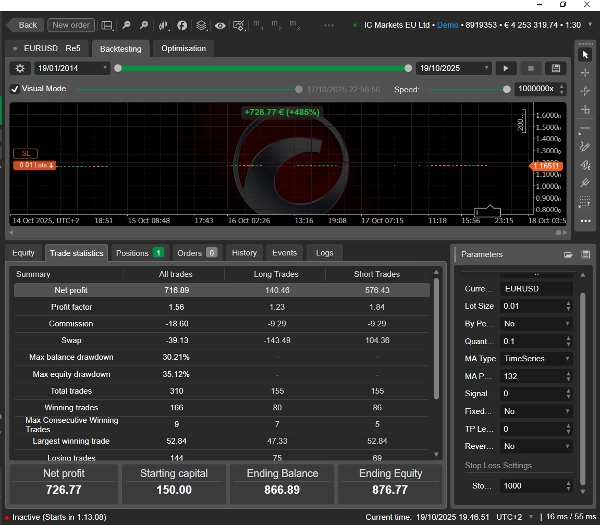The height and width of the screenshot is (525, 600).
Task: Open drawing toolbar more options dots
Action: 585,221
